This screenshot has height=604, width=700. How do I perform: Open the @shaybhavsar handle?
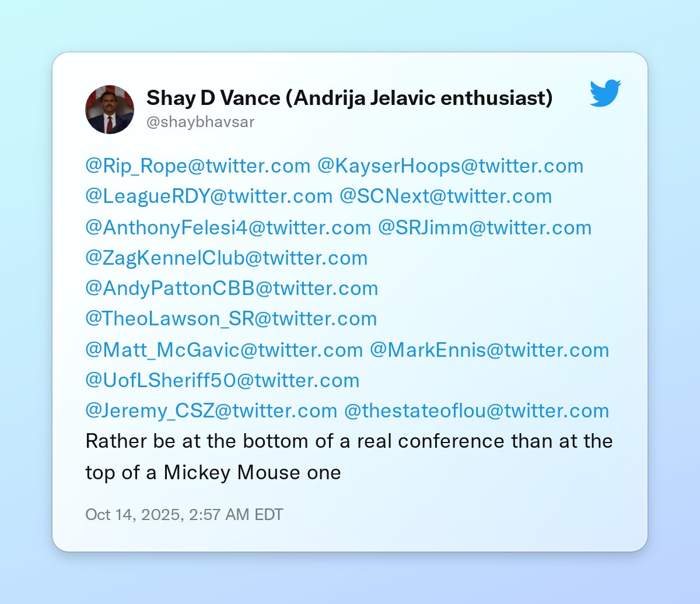tap(200, 122)
